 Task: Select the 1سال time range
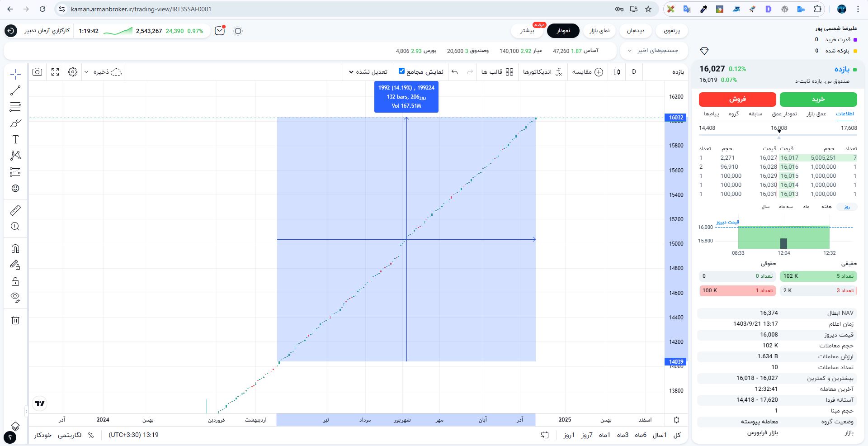point(659,435)
